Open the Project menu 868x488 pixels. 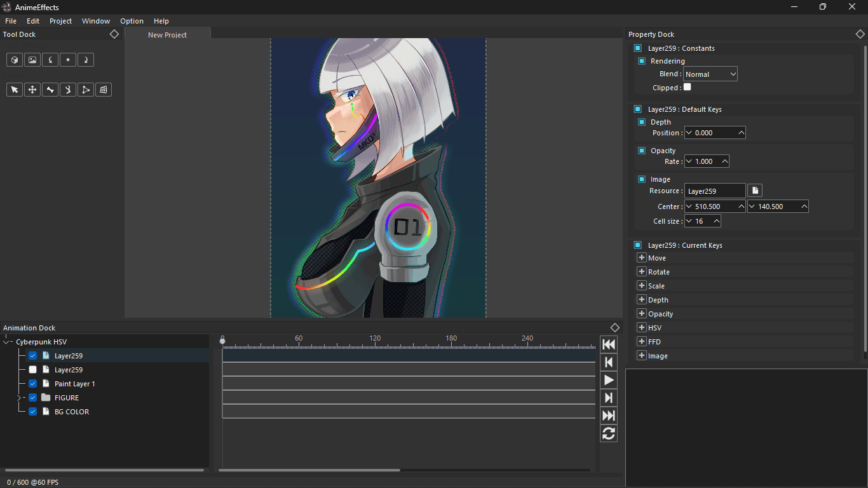60,21
